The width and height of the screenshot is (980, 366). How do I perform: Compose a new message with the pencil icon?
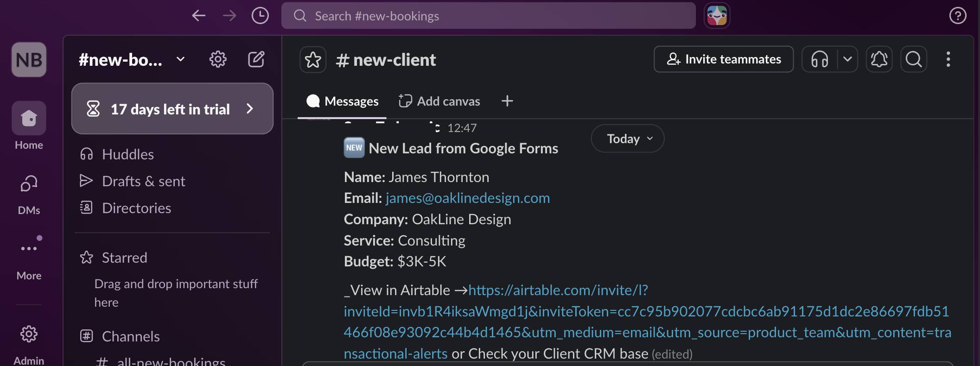(x=256, y=59)
